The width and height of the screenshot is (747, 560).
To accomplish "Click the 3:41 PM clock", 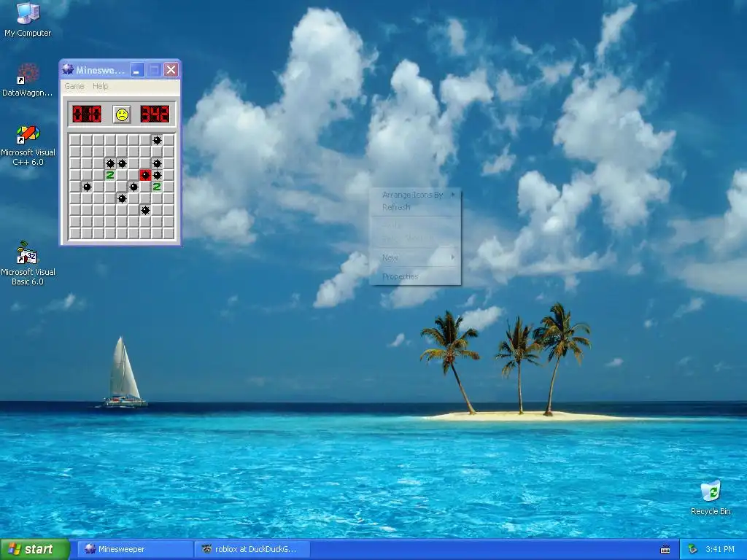I will (720, 549).
